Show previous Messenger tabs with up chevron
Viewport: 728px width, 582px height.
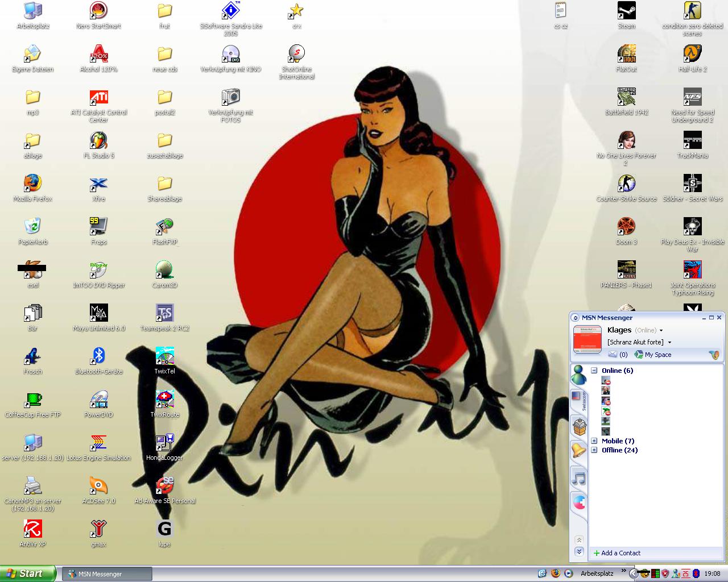pyautogui.click(x=579, y=540)
